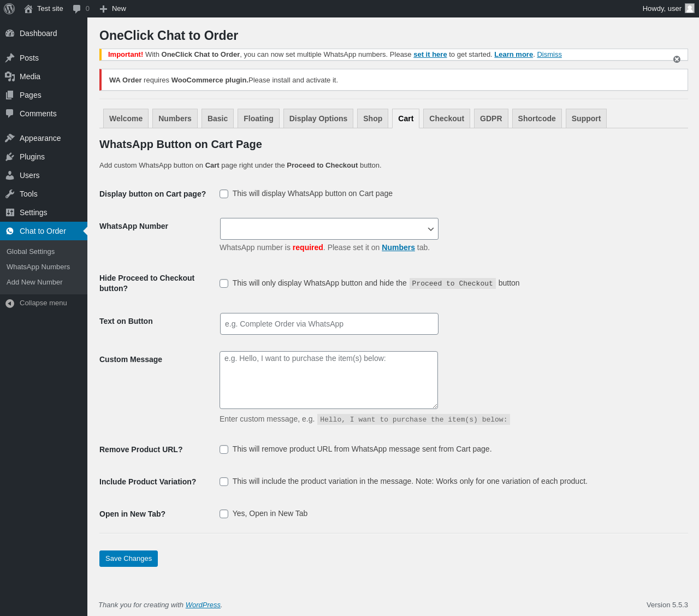This screenshot has height=616, width=699.
Task: Click the Plugins plug icon
Action: [10, 157]
